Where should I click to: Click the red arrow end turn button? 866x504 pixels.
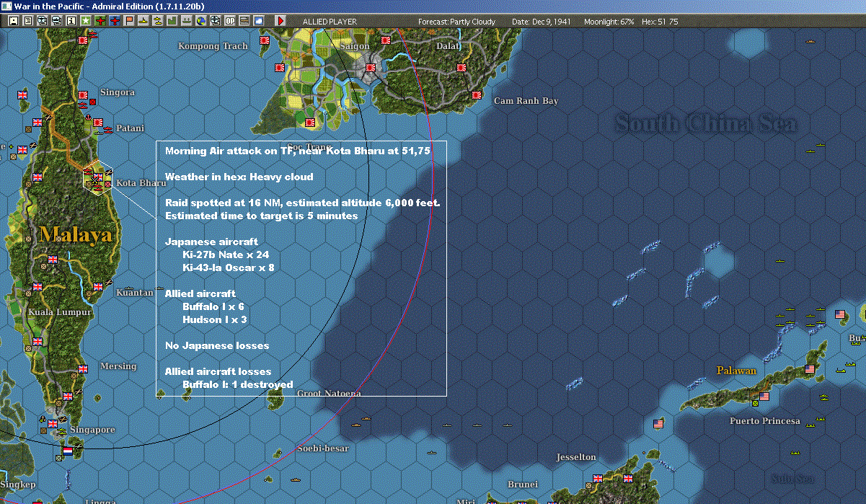pos(281,21)
